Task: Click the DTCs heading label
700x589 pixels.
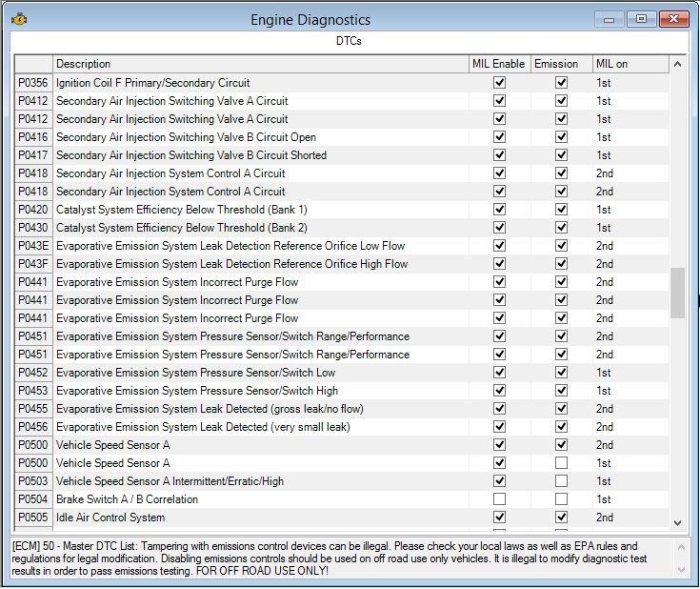Action: (349, 41)
